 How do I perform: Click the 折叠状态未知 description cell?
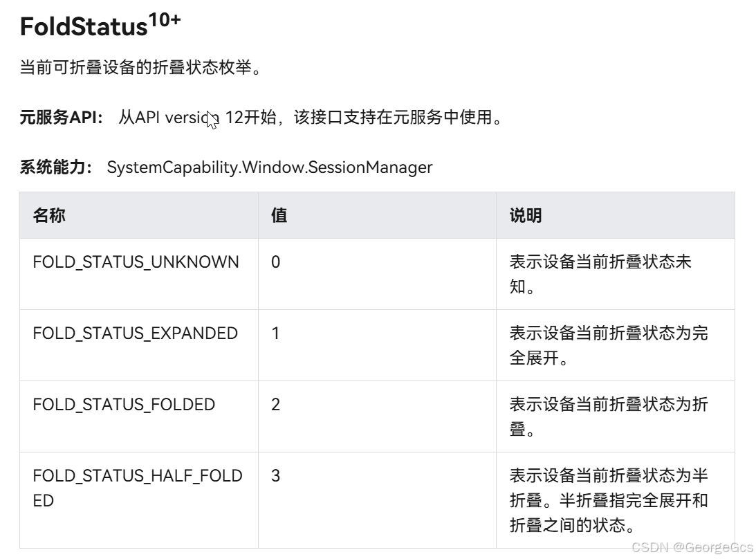coord(600,274)
